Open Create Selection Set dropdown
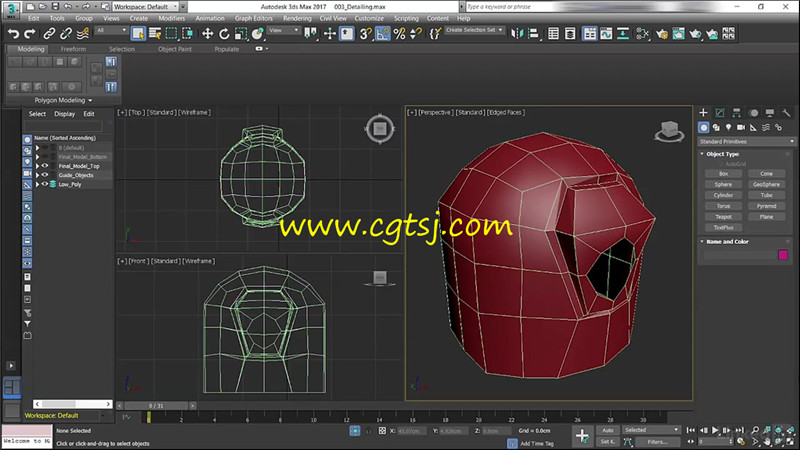Screen dimensions: 800x450 [474, 30]
